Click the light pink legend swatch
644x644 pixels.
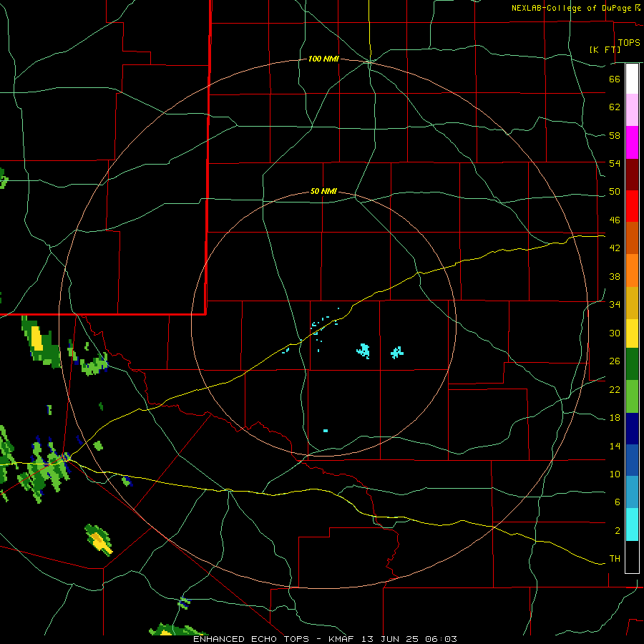[x=632, y=110]
